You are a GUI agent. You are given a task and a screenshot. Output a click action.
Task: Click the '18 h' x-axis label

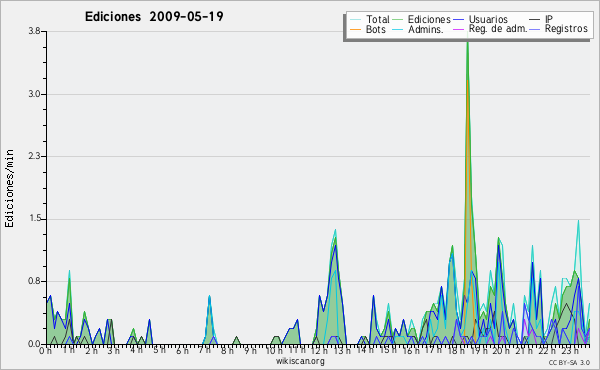[x=456, y=351]
